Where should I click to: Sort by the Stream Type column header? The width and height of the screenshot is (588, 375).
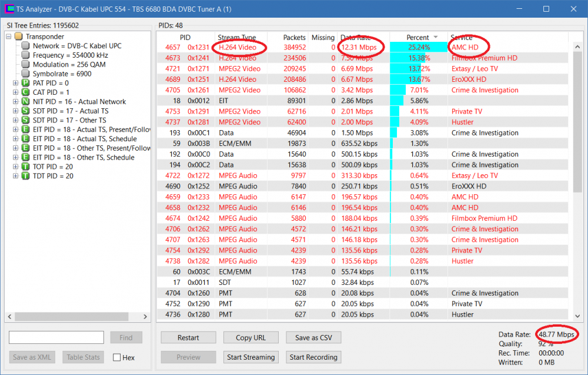tap(240, 37)
